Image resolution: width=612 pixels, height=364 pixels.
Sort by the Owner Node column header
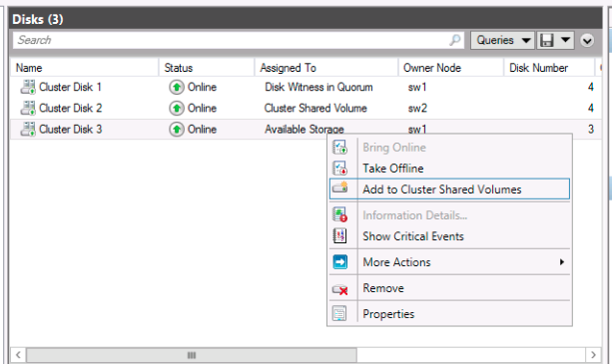(451, 68)
